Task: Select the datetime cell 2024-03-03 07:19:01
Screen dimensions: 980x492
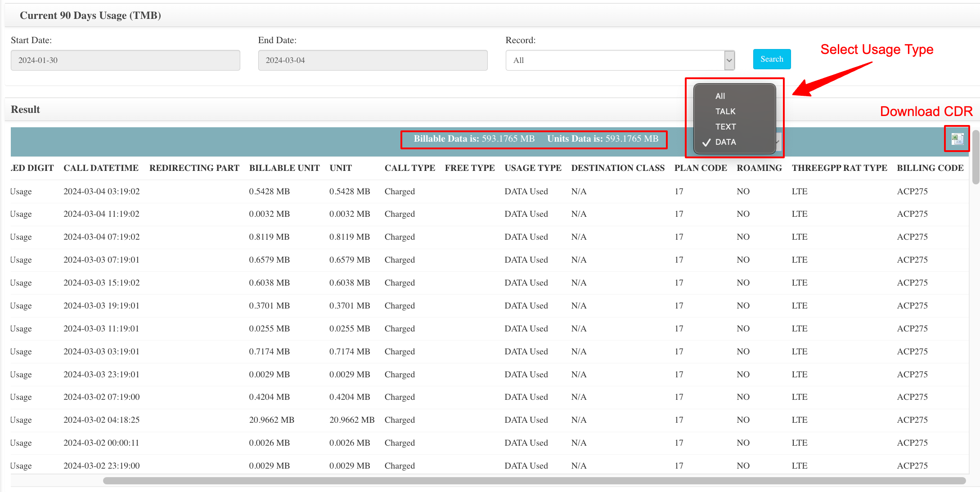Action: (101, 259)
